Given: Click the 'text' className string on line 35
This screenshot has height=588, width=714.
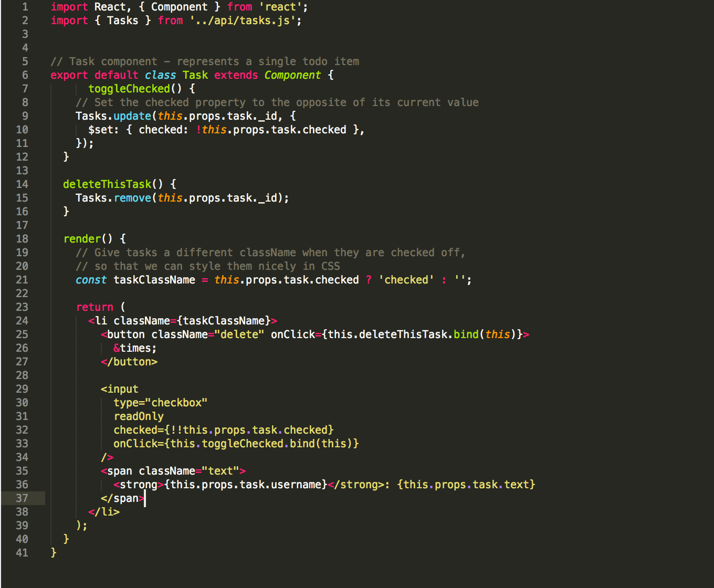Looking at the screenshot, I should point(220,470).
